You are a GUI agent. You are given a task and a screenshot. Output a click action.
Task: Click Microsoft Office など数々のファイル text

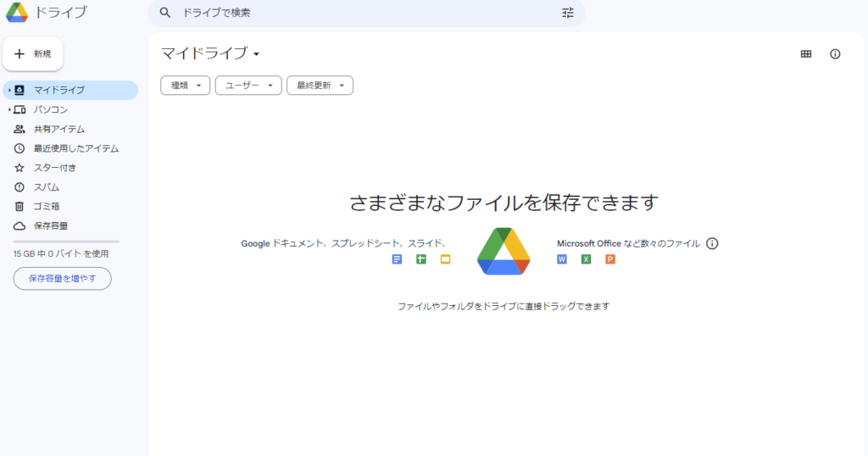coord(628,243)
